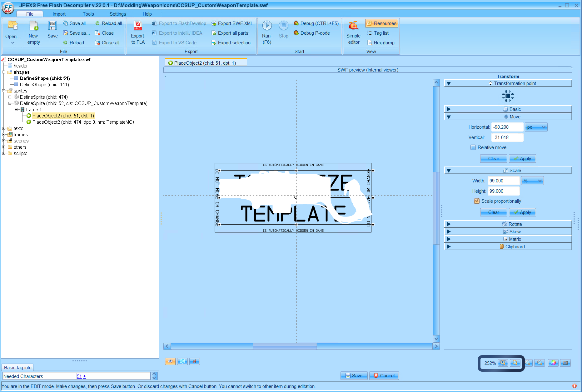This screenshot has height=392, width=582.
Task: Open the Settings ribbon tab
Action: point(117,14)
